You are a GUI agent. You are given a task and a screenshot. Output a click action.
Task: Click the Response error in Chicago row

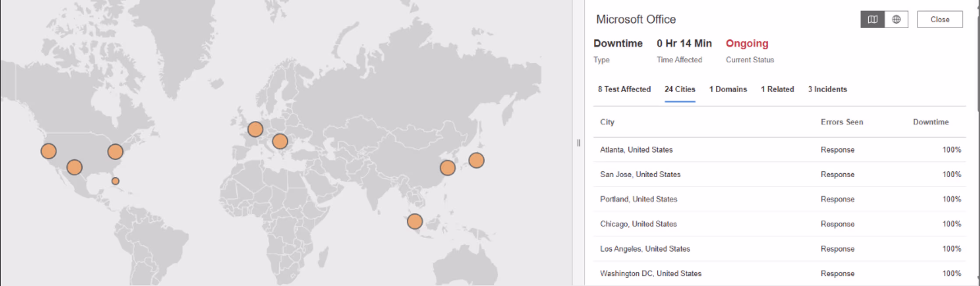point(837,224)
